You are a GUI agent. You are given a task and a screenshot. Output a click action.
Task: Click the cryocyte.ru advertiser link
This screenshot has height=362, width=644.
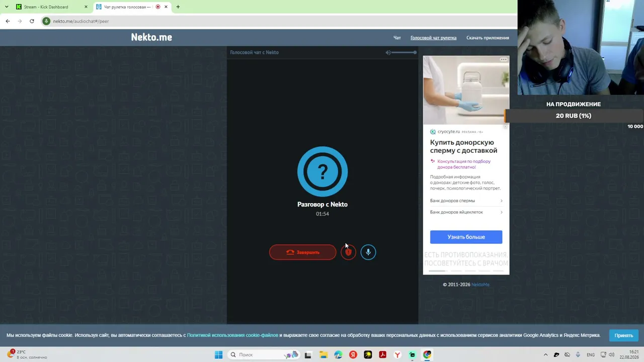[x=449, y=132]
